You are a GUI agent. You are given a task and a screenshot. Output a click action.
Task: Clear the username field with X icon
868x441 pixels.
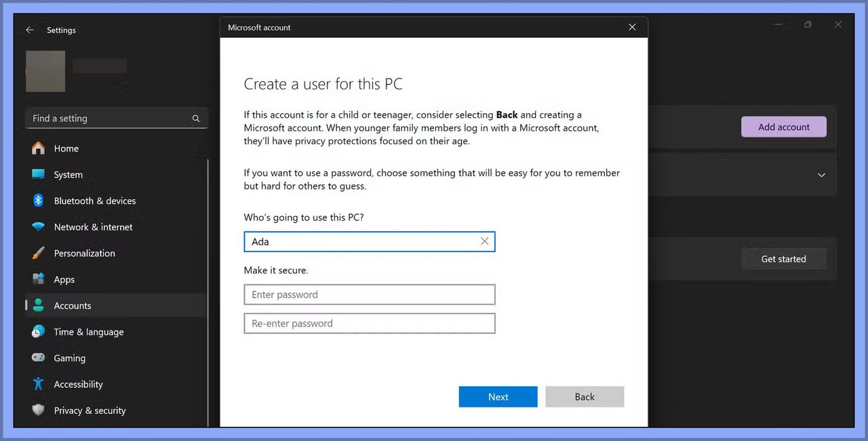[x=484, y=241]
